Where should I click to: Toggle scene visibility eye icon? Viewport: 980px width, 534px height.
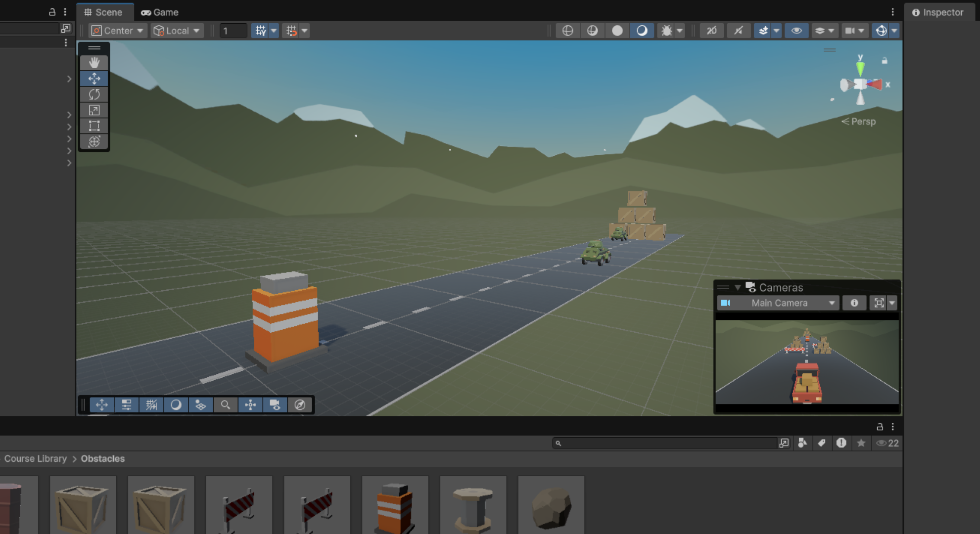[x=796, y=31]
